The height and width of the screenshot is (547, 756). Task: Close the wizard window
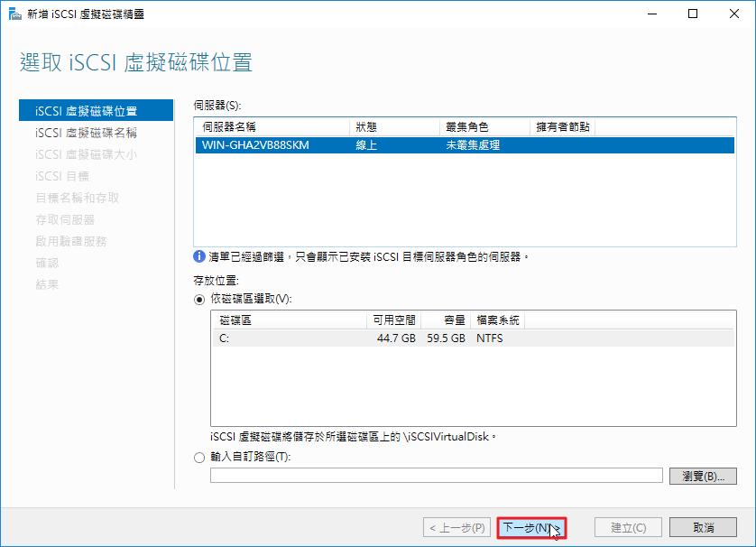[x=733, y=14]
